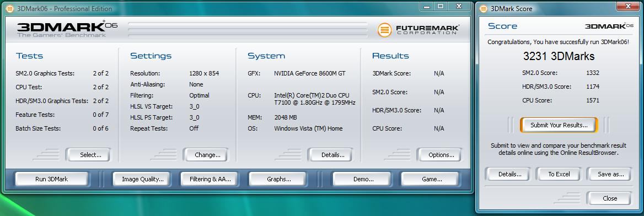Open system Details in main window
The height and width of the screenshot is (216, 644).
tap(332, 155)
